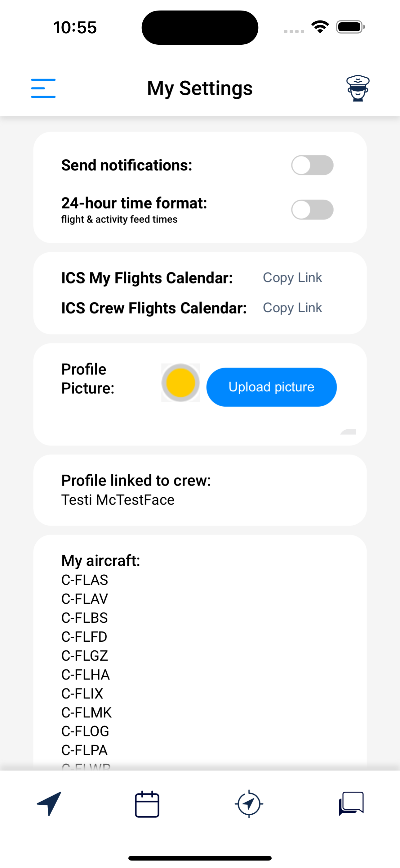Open the chat messages tab icon
Image resolution: width=400 pixels, height=868 pixels.
pyautogui.click(x=351, y=804)
